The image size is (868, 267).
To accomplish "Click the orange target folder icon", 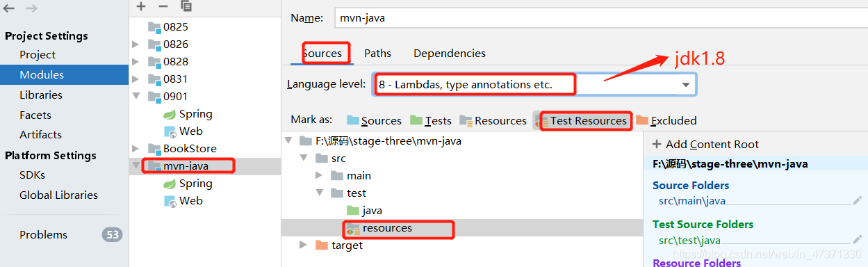I will [x=321, y=245].
